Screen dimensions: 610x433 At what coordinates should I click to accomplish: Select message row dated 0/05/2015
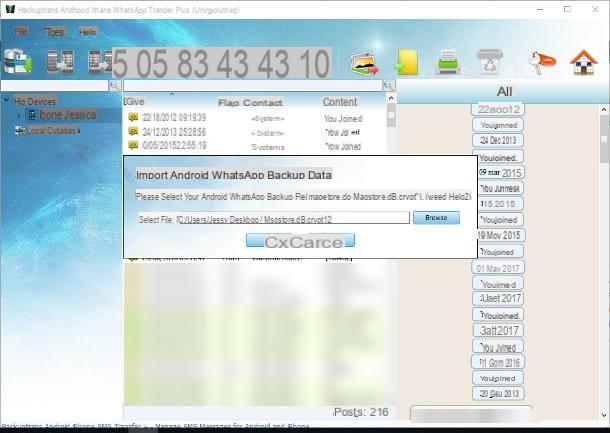tap(255, 146)
